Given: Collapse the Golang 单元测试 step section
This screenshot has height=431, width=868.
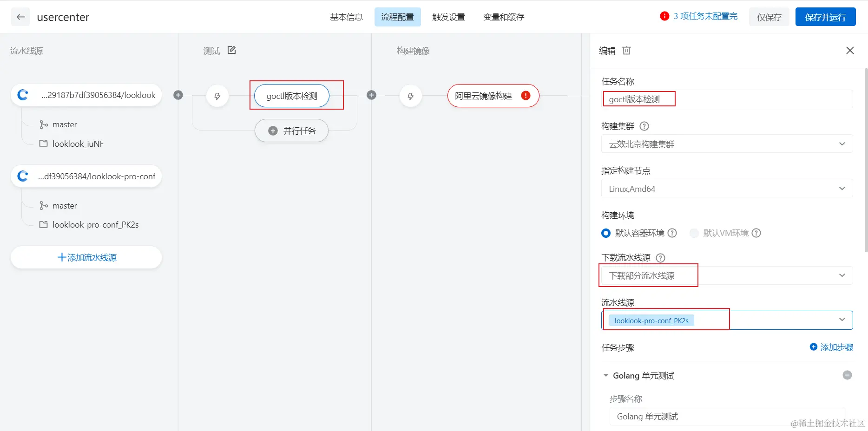Looking at the screenshot, I should pos(605,375).
